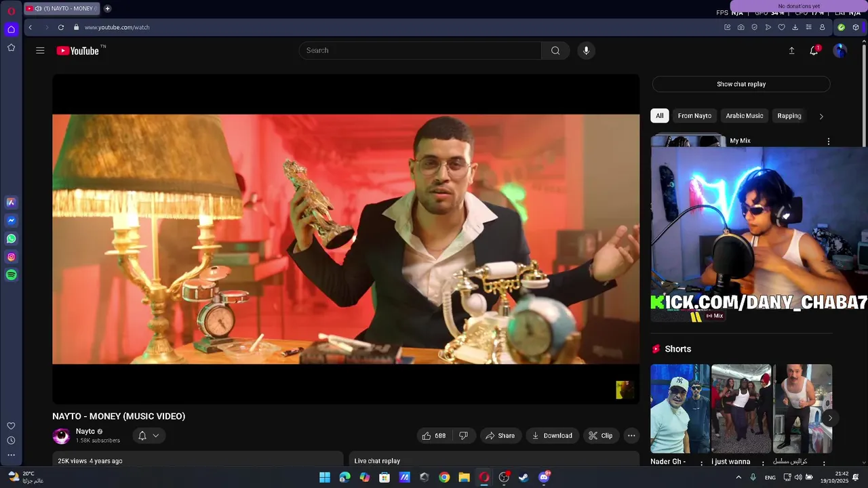The width and height of the screenshot is (868, 488).
Task: Show next filter chips with arrow
Action: 821,116
